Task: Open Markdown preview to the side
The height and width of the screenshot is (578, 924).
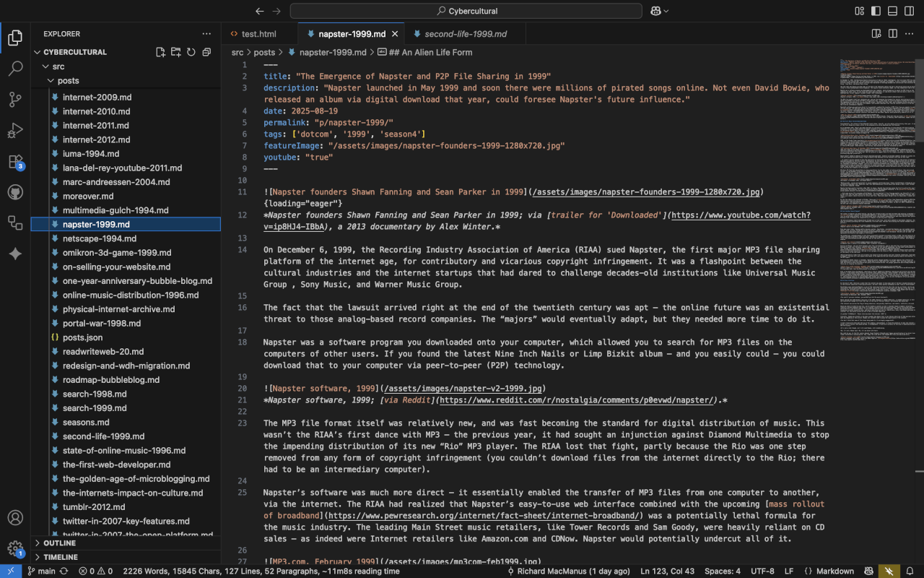Action: click(876, 34)
